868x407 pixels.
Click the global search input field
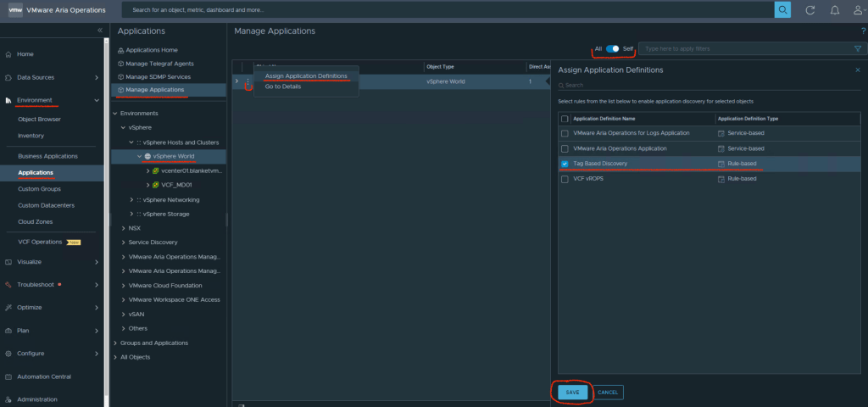[x=448, y=10]
